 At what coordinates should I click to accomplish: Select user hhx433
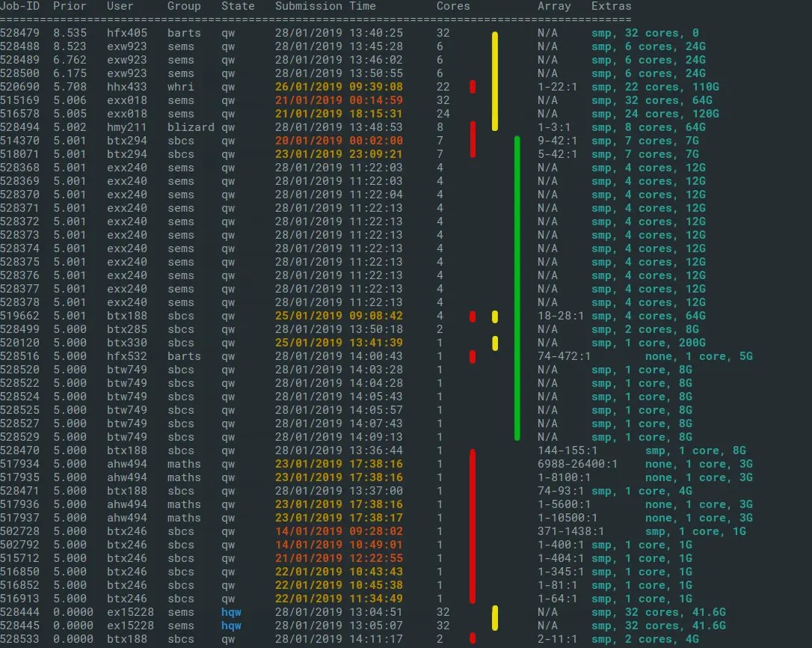point(127,87)
